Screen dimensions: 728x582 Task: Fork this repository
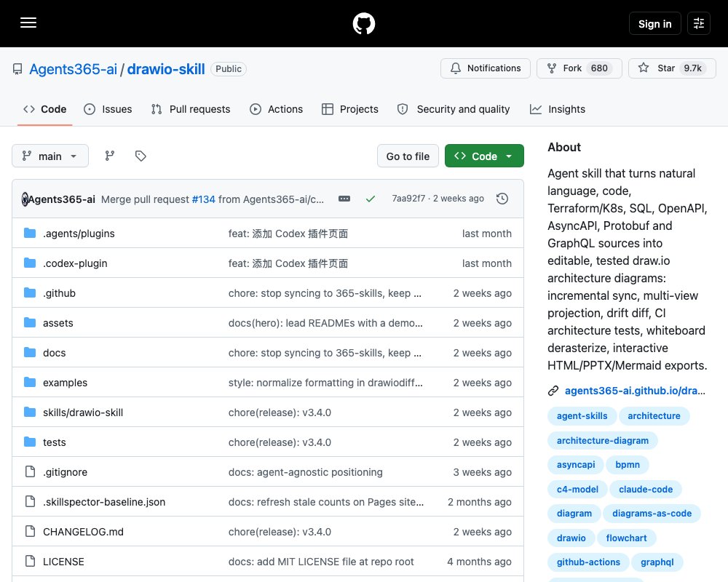tap(579, 68)
